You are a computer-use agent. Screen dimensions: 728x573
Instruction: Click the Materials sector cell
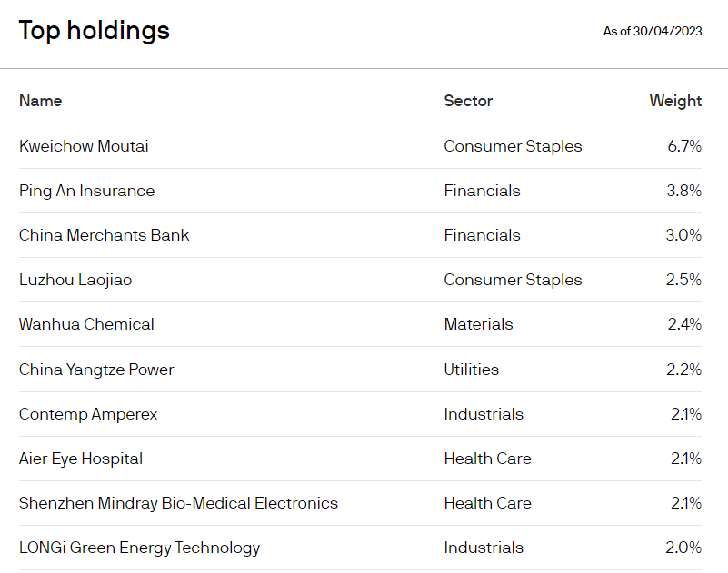478,324
